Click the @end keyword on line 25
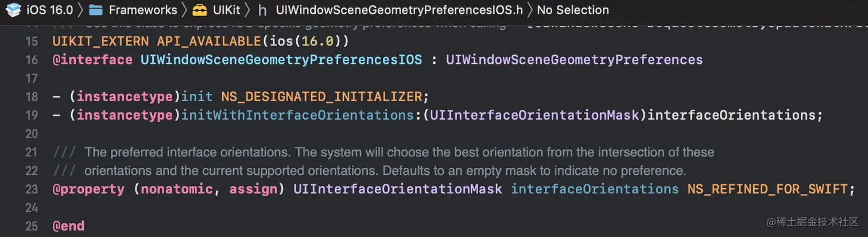This screenshot has width=868, height=237. [x=68, y=226]
